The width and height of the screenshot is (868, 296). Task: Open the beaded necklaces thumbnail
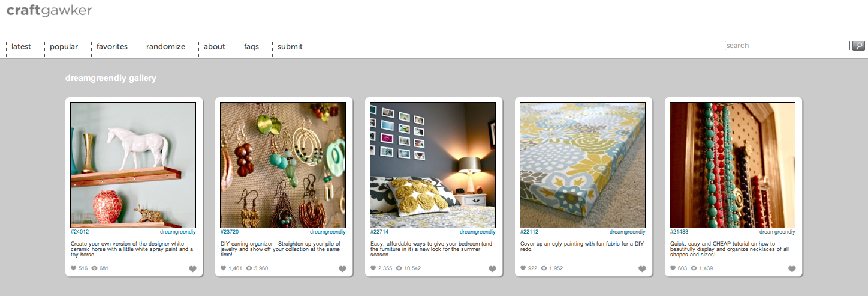733,165
